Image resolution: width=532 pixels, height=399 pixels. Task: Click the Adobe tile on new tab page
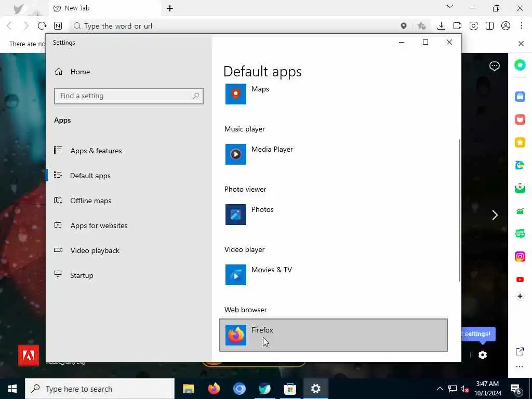tap(29, 355)
